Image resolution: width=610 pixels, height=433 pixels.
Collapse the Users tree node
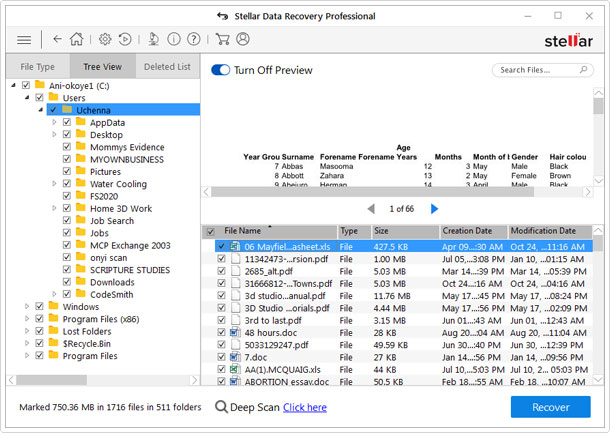[27, 97]
